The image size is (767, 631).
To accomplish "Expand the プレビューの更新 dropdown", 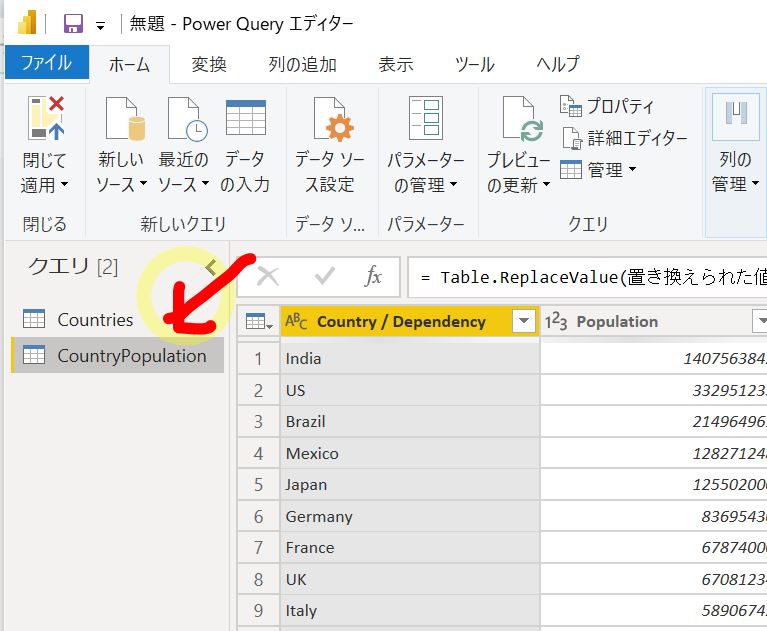I will 546,184.
